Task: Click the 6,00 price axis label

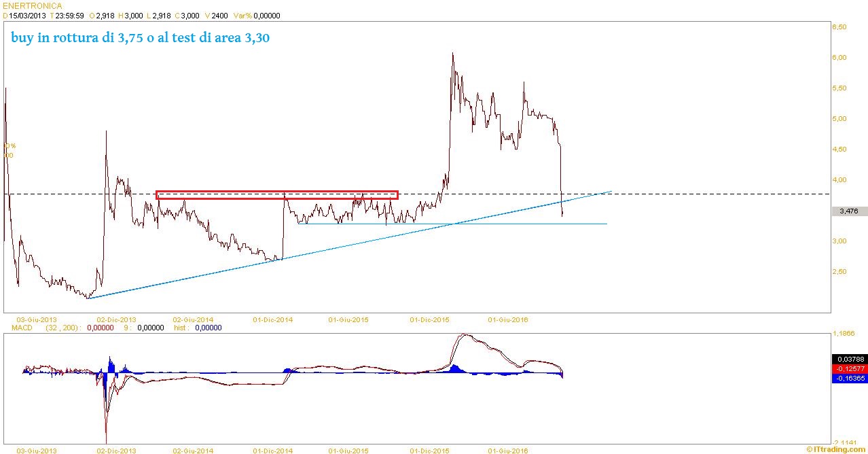Action: click(839, 58)
